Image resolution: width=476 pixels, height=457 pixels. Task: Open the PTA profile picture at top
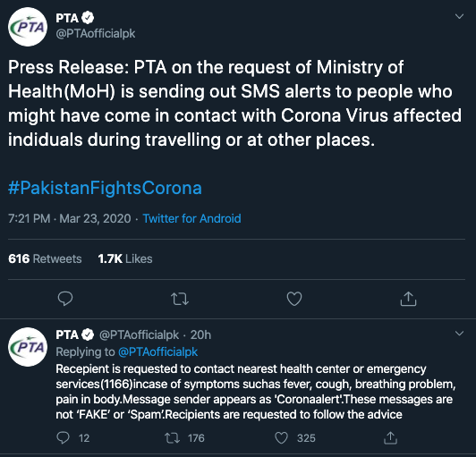pos(28,27)
